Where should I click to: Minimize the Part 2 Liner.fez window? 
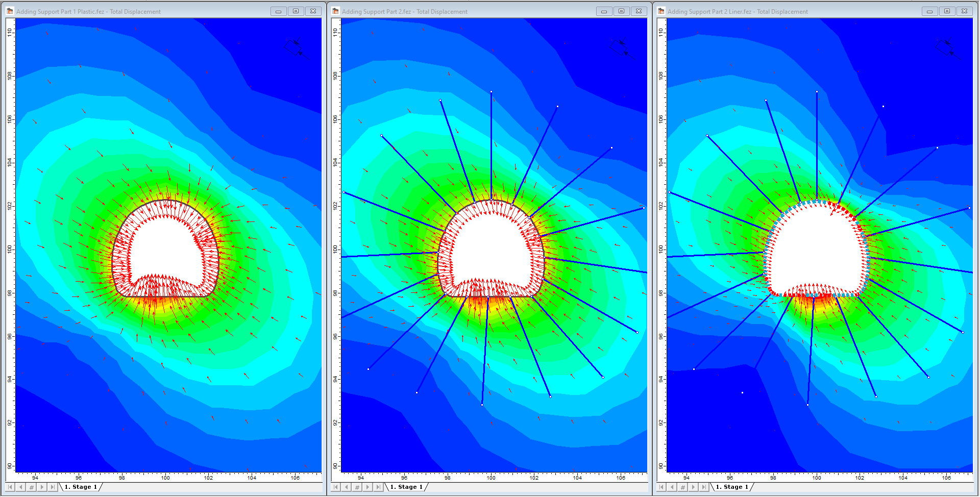coord(929,11)
